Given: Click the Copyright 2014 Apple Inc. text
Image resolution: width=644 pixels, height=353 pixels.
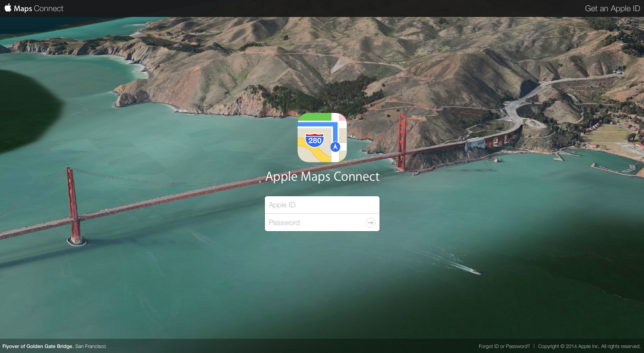Looking at the screenshot, I should click(589, 346).
